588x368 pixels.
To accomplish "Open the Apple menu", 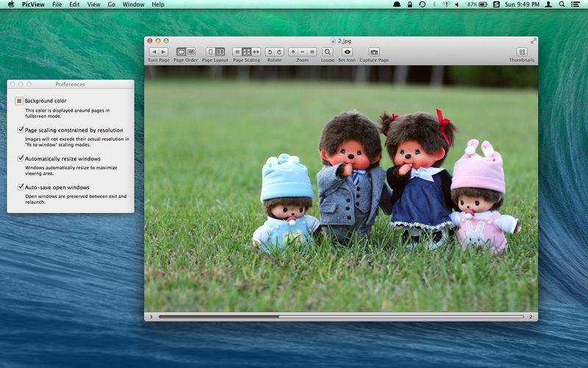I will point(11,4).
